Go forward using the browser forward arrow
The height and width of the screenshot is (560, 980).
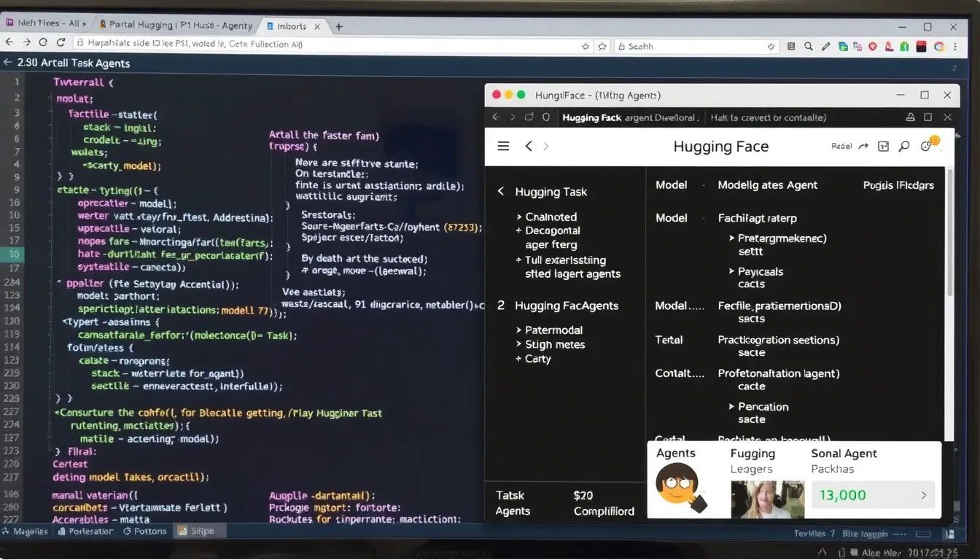pos(28,44)
